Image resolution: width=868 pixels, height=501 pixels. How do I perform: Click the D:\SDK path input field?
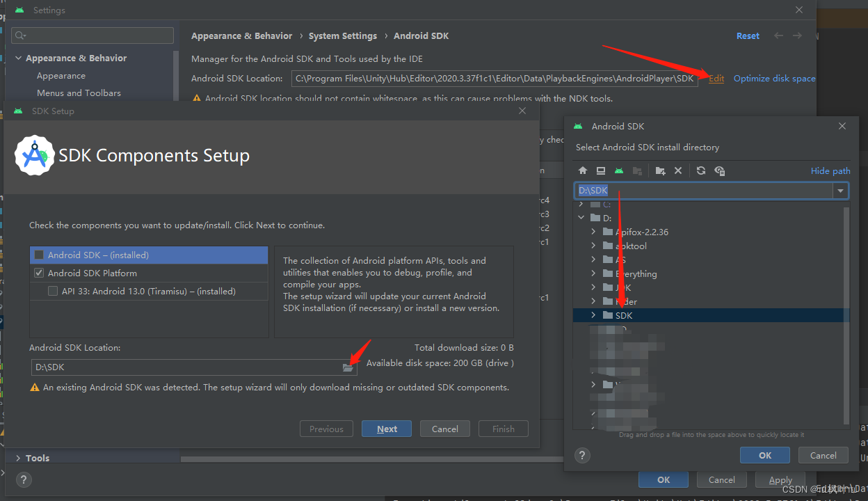pyautogui.click(x=703, y=191)
